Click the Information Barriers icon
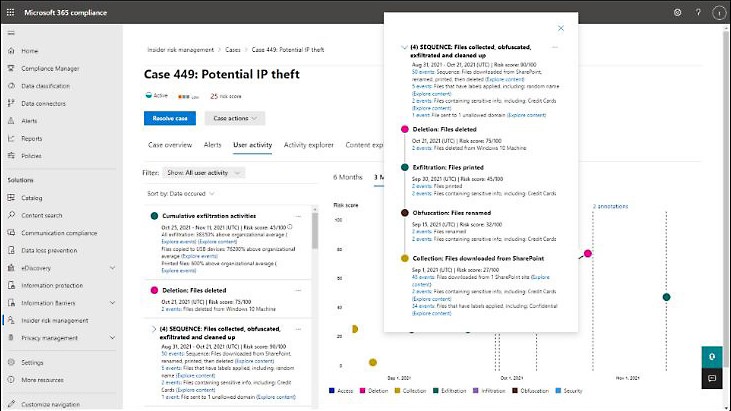731x411 pixels. pyautogui.click(x=11, y=303)
